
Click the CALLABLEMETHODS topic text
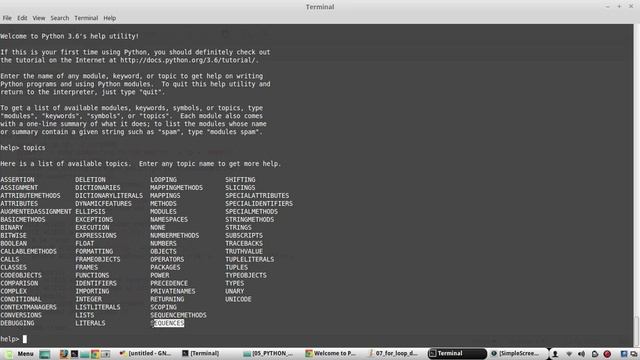click(x=28, y=251)
